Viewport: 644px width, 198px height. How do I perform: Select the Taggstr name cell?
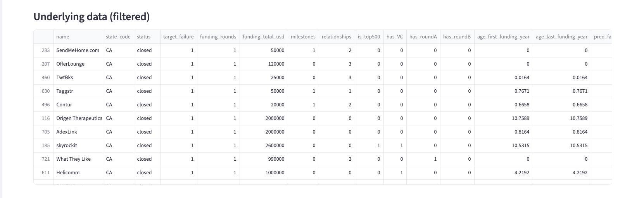tap(78, 91)
